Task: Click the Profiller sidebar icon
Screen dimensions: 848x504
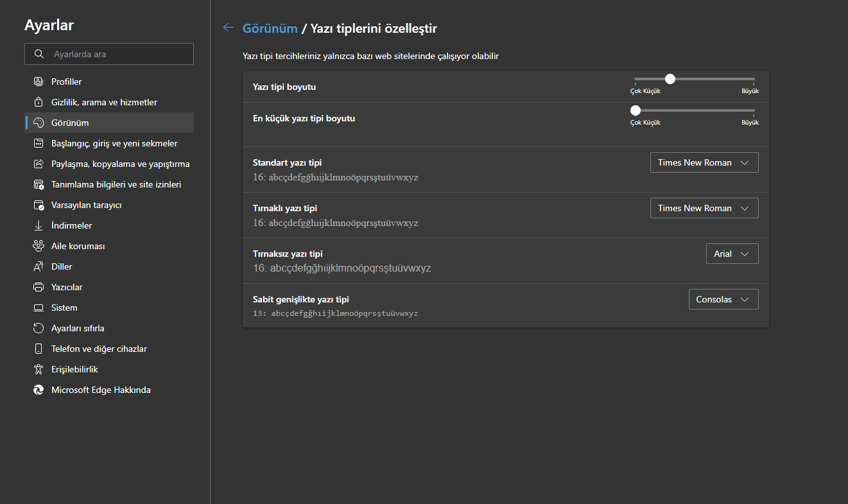Action: pyautogui.click(x=39, y=82)
